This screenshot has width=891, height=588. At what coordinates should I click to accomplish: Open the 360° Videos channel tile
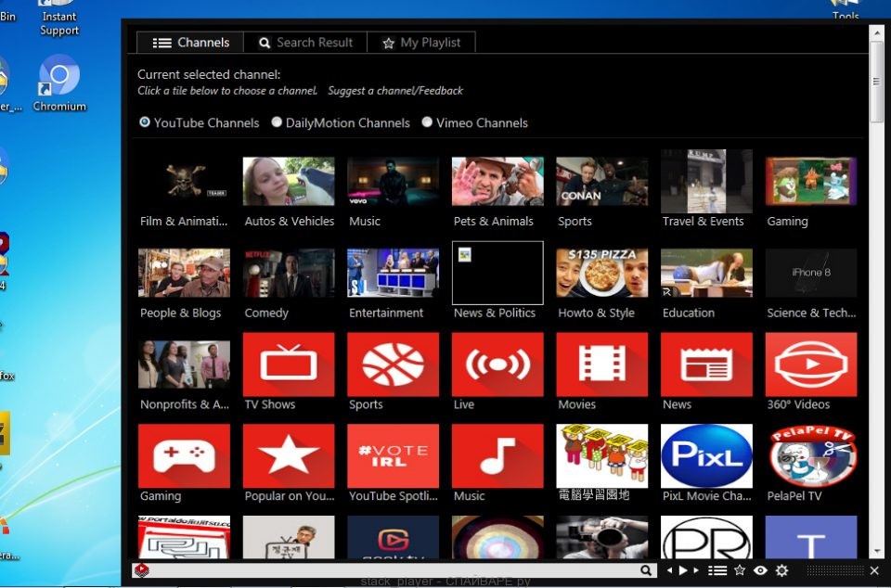coord(810,364)
